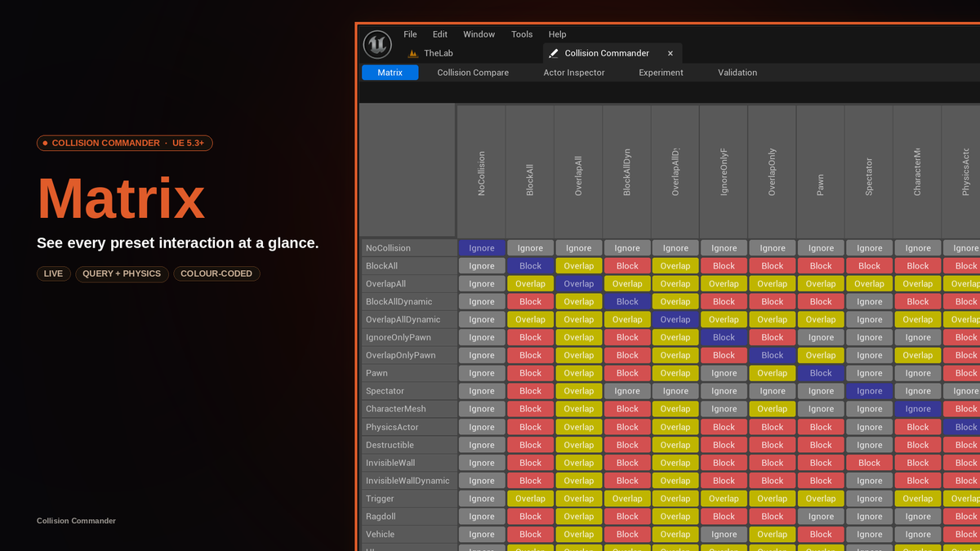
Task: Close the Collision Commander tab
Action: click(x=670, y=53)
